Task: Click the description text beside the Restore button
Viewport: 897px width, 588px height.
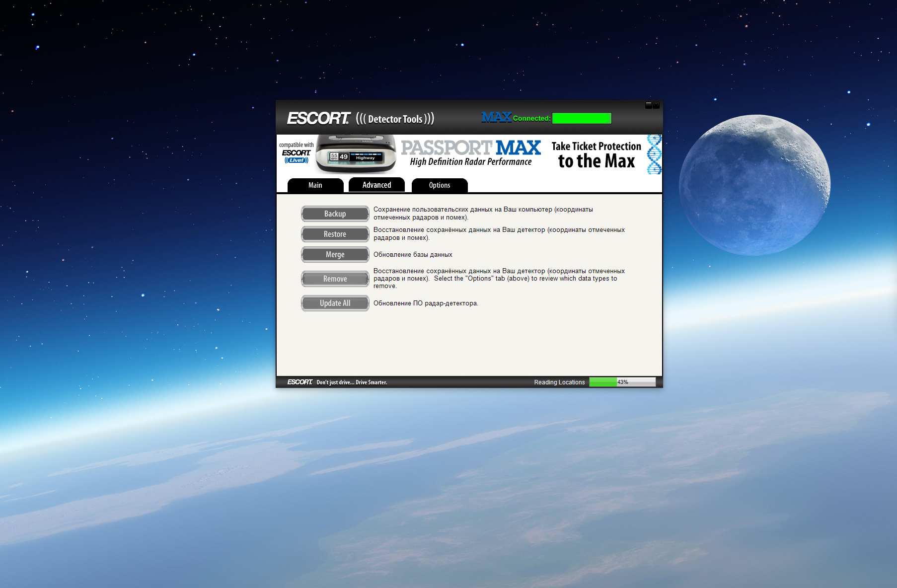Action: (499, 234)
